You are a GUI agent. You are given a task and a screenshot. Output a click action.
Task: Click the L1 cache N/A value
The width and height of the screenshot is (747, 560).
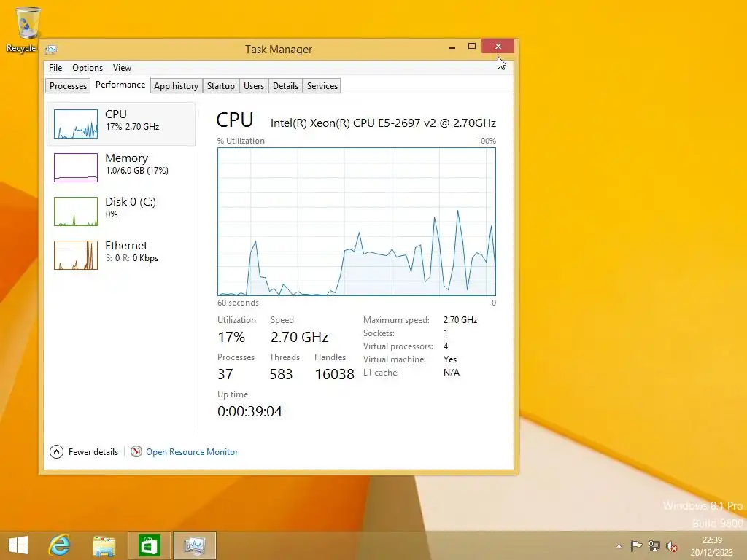pos(451,373)
